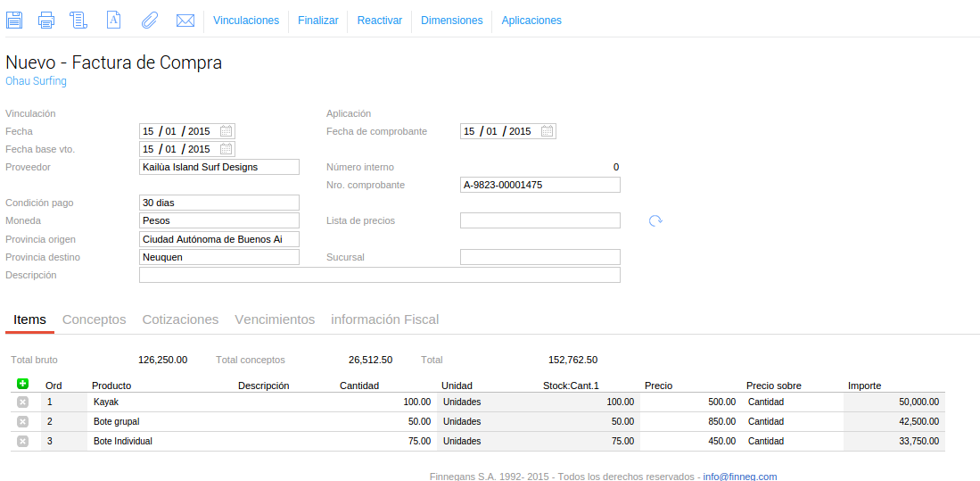The image size is (980, 481).
Task: Click the Descripción input field
Action: click(x=379, y=275)
